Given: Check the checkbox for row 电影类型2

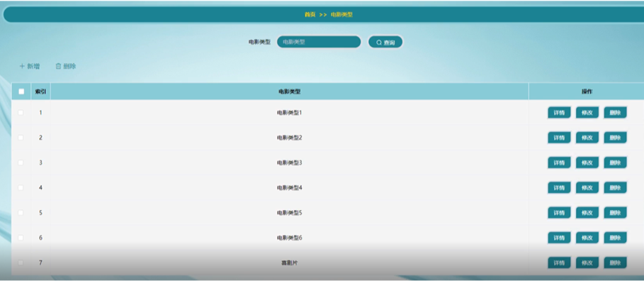Looking at the screenshot, I should pos(21,138).
